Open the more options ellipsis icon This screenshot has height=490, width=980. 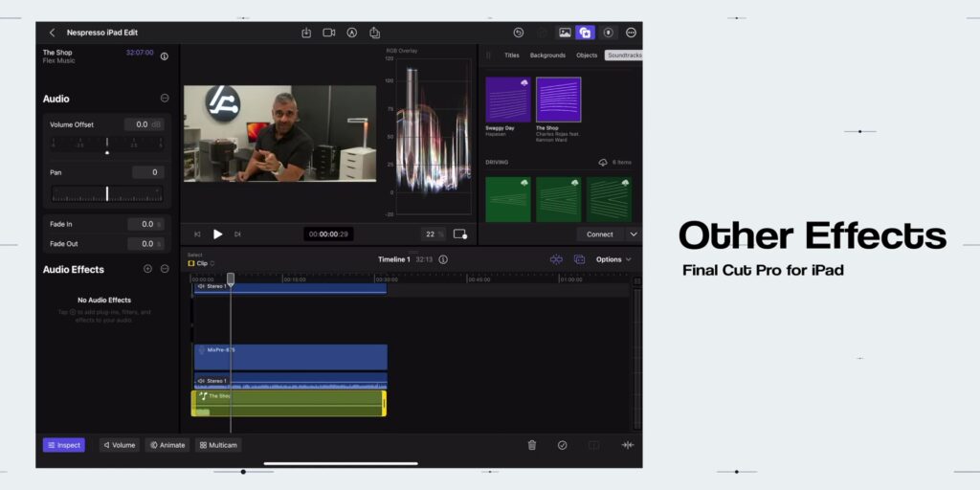click(631, 33)
